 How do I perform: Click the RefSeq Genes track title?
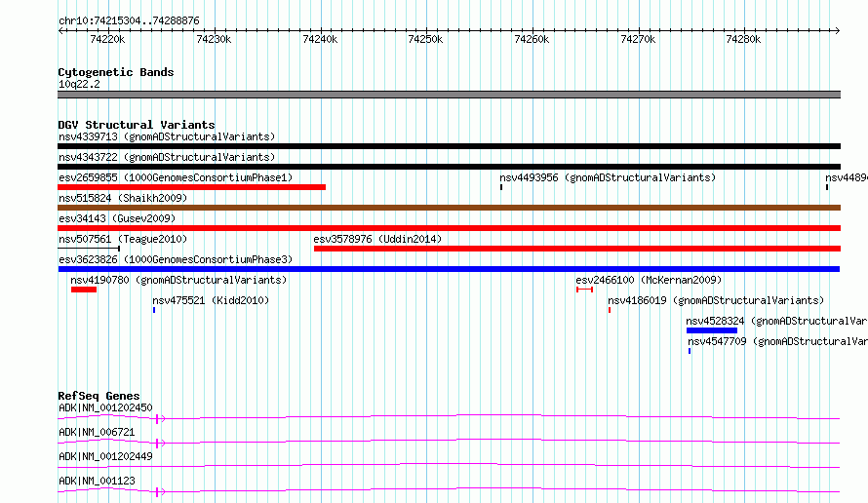pos(99,396)
